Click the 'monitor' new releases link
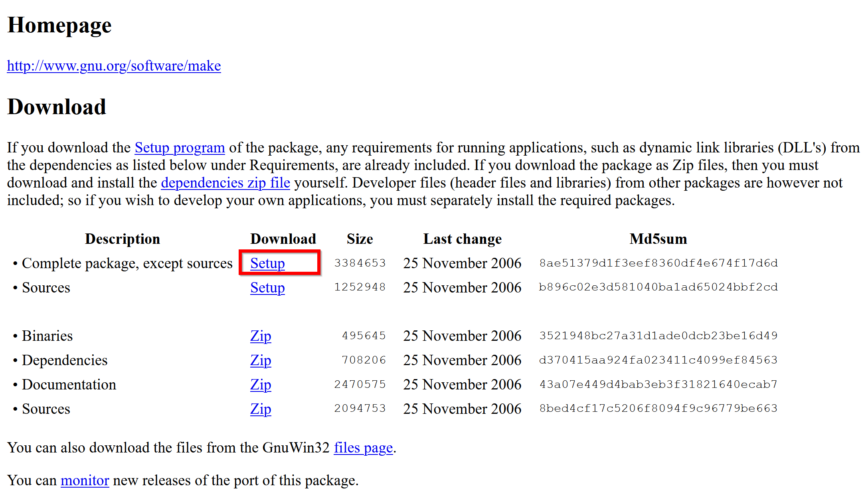868x498 pixels. coord(85,480)
